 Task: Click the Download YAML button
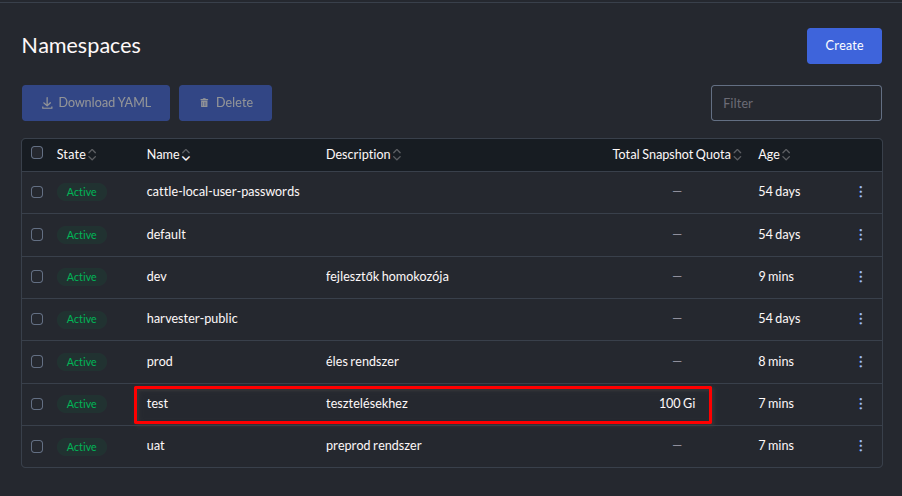(96, 103)
